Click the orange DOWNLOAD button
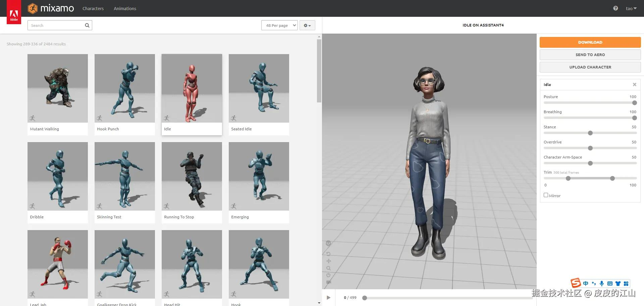644x306 pixels. pos(590,42)
